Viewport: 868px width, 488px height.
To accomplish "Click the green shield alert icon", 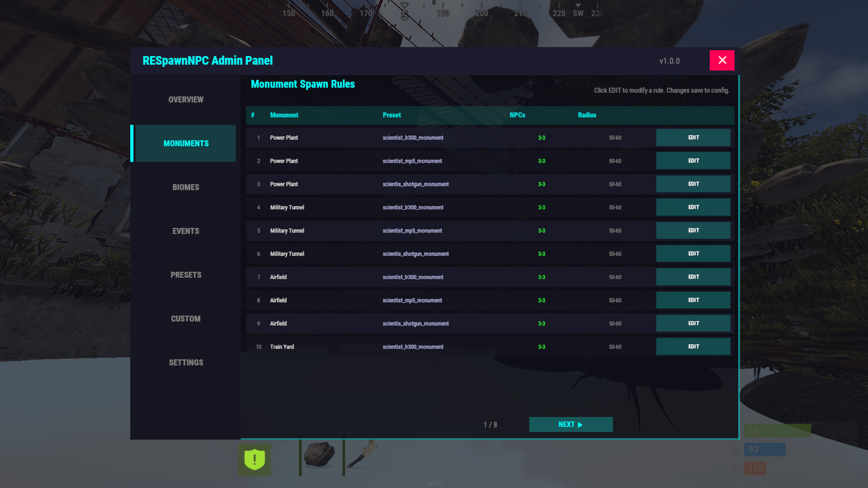I will point(255,460).
